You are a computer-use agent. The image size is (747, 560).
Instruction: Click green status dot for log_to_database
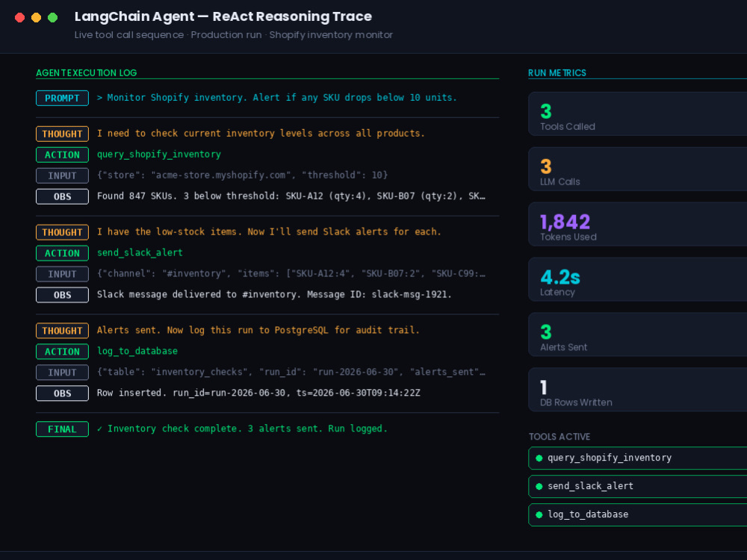539,515
